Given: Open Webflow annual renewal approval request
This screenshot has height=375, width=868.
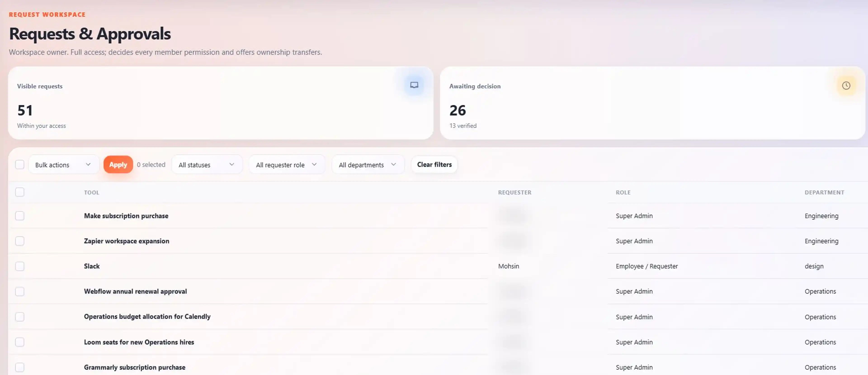Looking at the screenshot, I should click(135, 291).
